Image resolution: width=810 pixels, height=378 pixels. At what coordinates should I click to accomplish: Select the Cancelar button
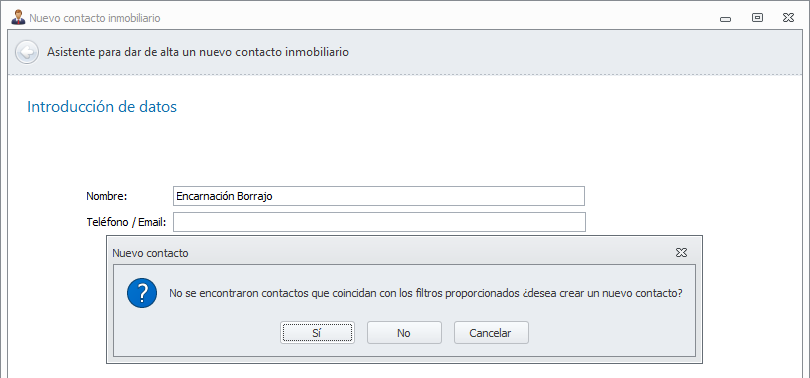pos(491,333)
